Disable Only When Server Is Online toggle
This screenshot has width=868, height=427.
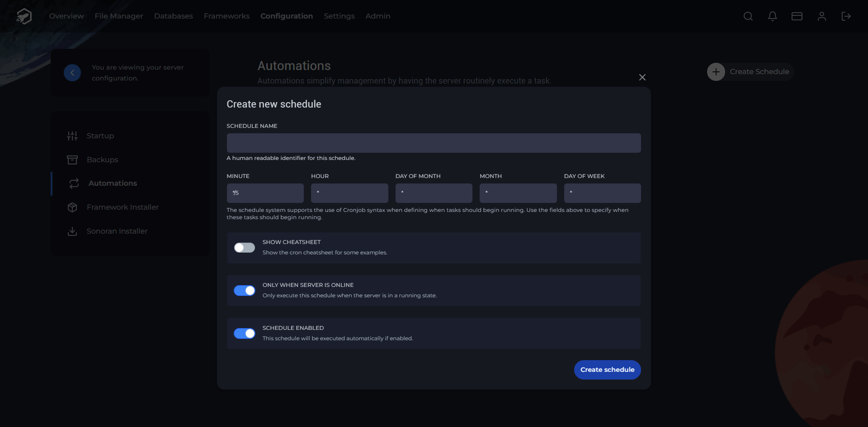[245, 291]
